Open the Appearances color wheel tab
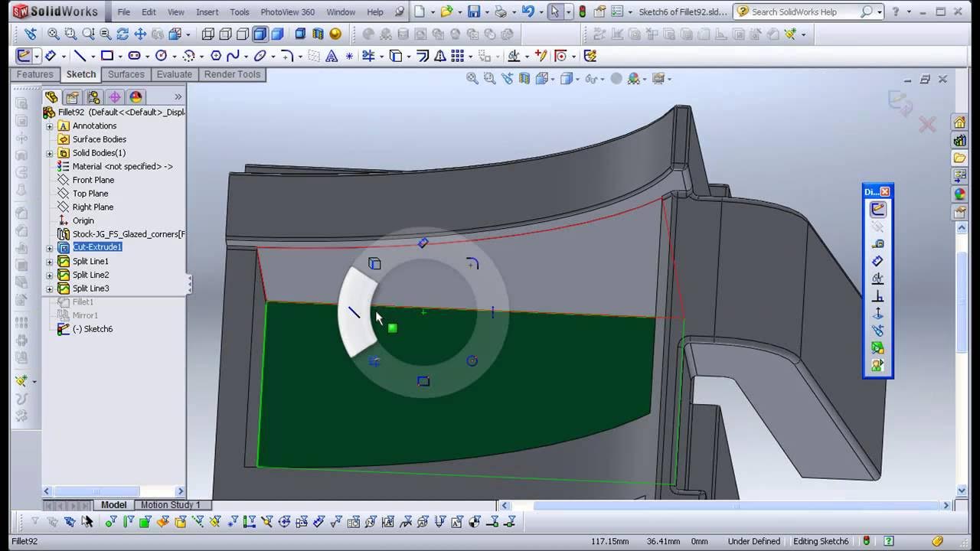This screenshot has height=551, width=980. point(136,97)
